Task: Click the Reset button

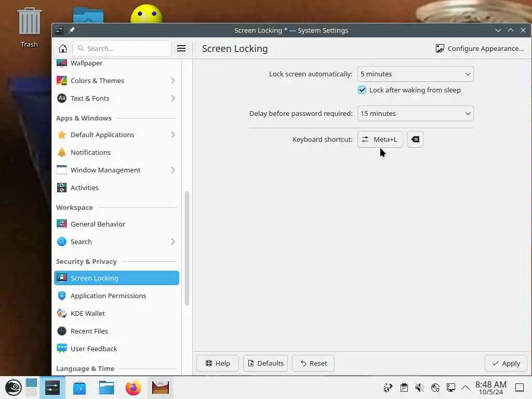Action: (313, 363)
